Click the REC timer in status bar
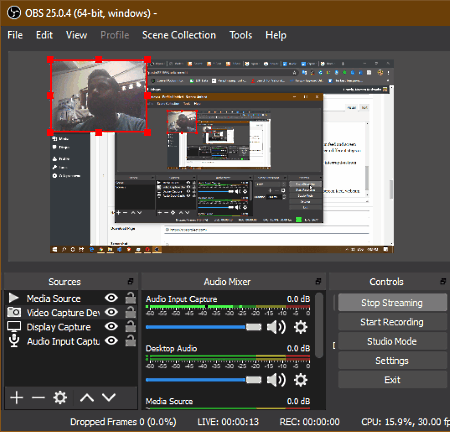Screen dimensions: 450x432 (x=309, y=422)
